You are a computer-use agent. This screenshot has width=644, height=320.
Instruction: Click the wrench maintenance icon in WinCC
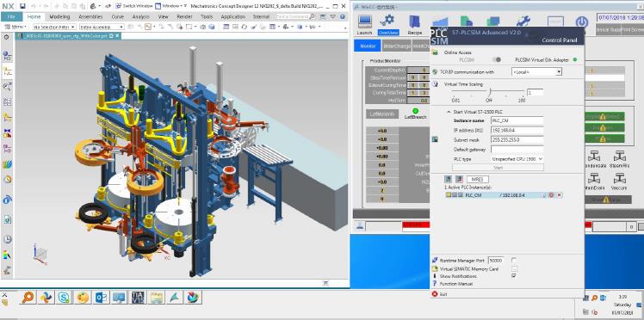523,22
